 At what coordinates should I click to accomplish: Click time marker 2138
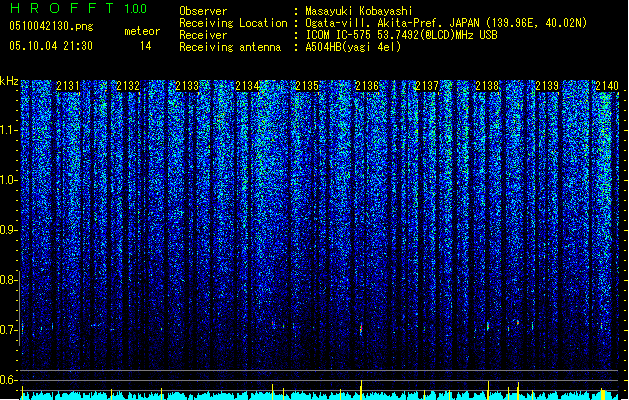487,86
